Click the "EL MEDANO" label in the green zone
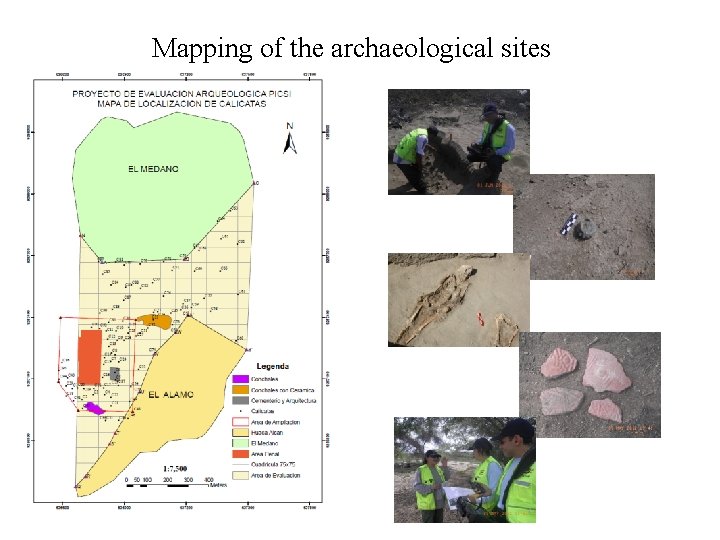Screen dimensions: 720x540 point(153,169)
